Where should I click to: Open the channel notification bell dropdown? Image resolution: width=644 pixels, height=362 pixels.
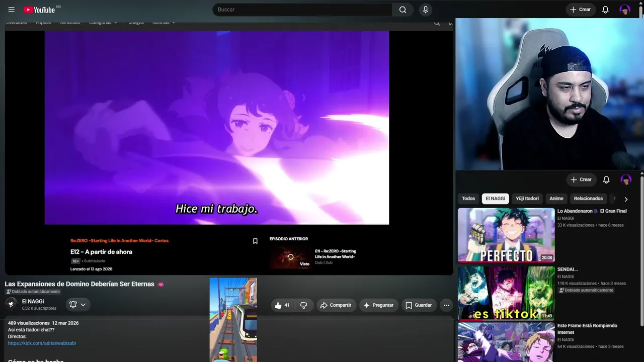pos(77,305)
